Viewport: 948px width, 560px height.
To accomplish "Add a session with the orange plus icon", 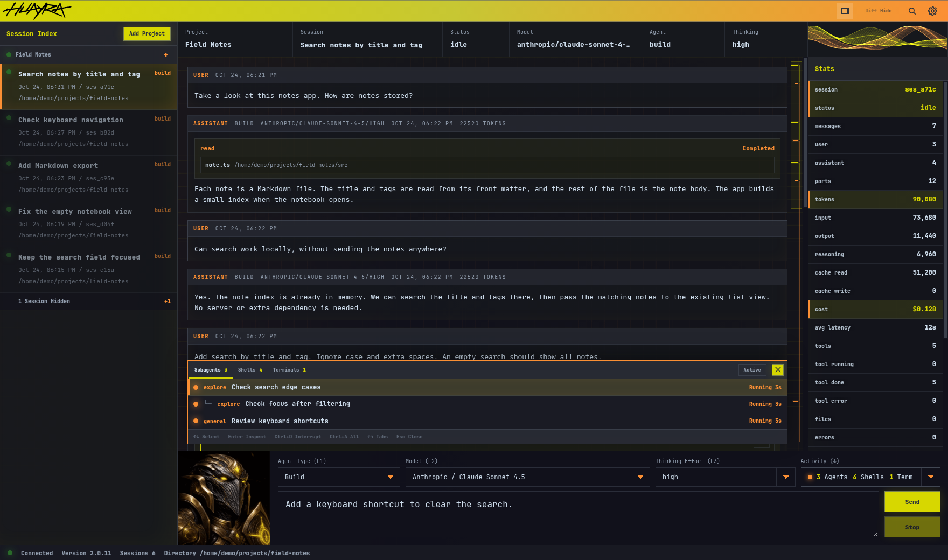I will coord(166,55).
